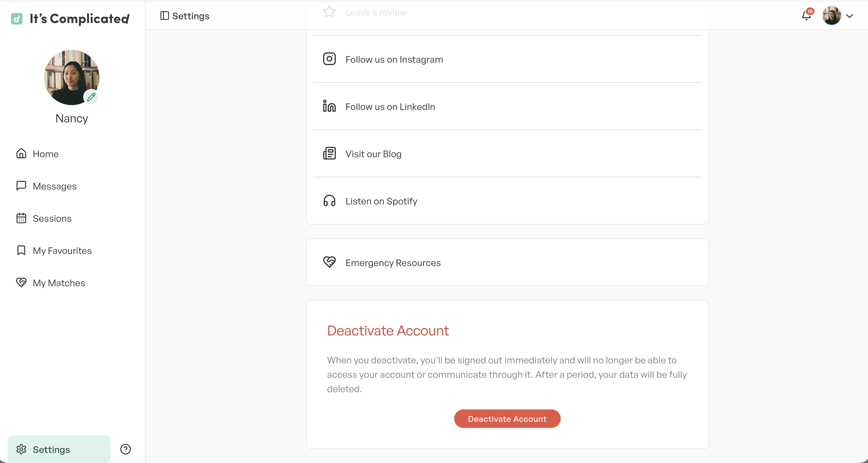
Task: Click the blog newspaper icon
Action: (x=329, y=153)
